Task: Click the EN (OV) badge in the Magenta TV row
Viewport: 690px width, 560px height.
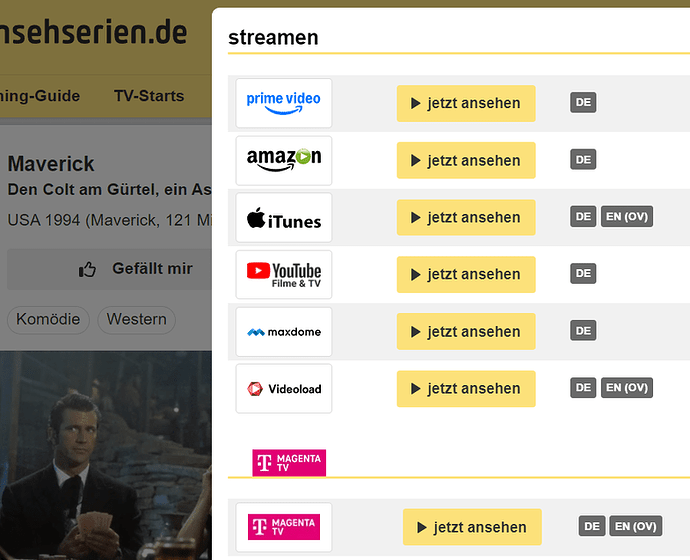Action: click(636, 526)
